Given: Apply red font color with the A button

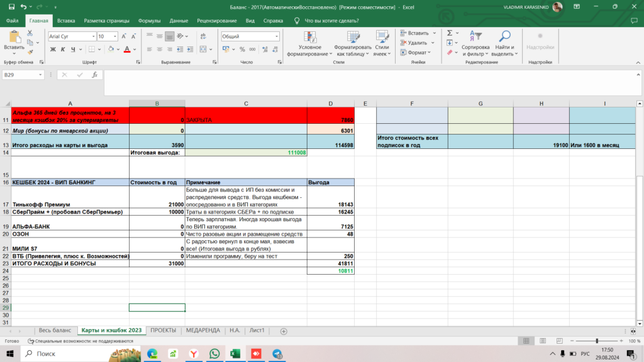Looking at the screenshot, I should [127, 49].
